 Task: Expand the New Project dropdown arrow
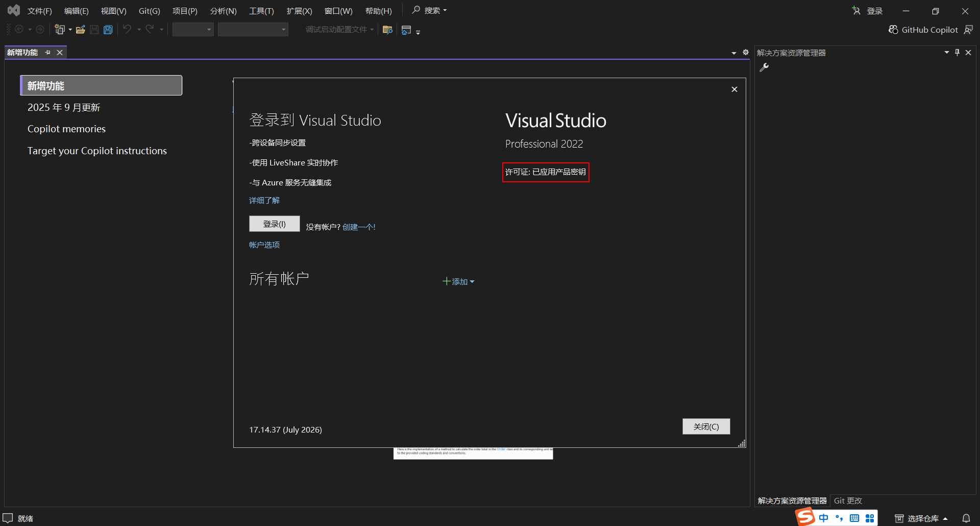(x=70, y=30)
